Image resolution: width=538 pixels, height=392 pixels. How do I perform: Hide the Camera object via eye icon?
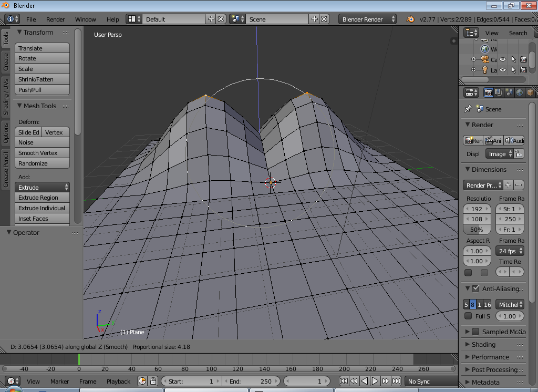click(x=503, y=59)
